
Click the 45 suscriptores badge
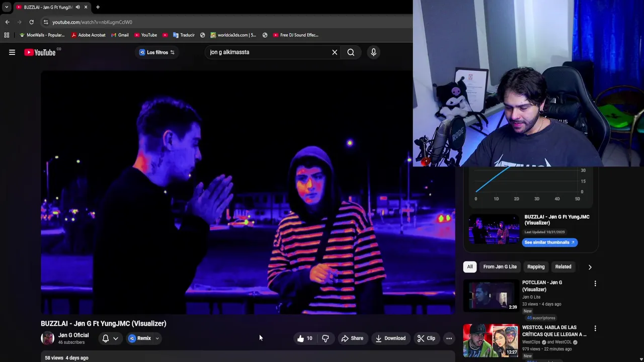click(x=541, y=318)
